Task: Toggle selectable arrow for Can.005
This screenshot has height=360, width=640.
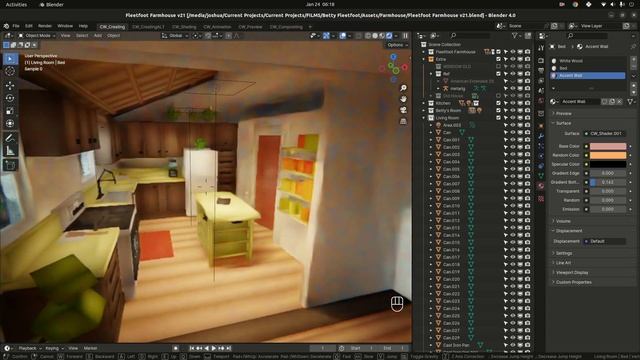Action: coord(506,169)
